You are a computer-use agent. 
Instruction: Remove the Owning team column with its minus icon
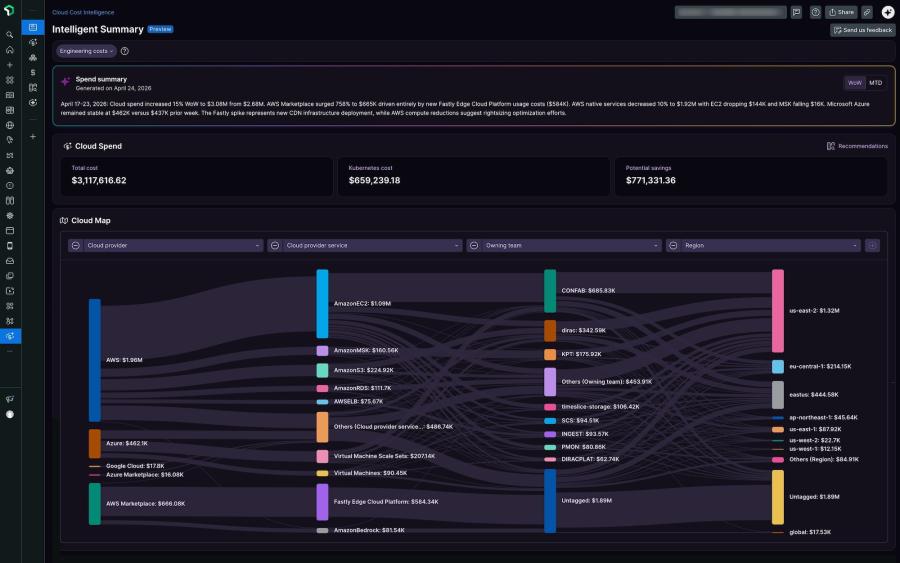[x=474, y=246]
